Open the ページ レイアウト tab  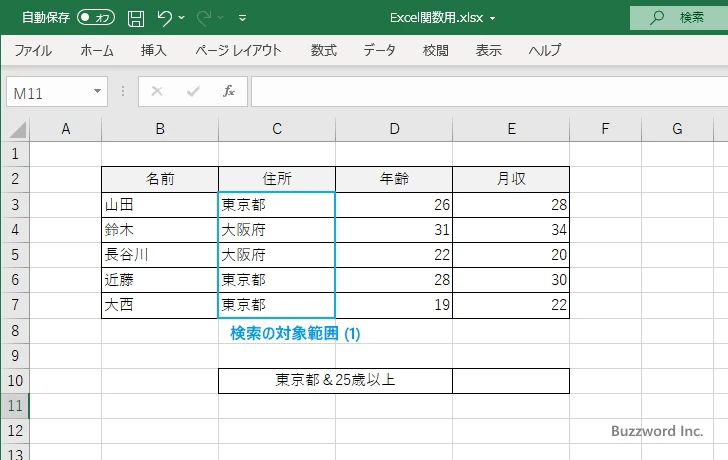pyautogui.click(x=238, y=50)
